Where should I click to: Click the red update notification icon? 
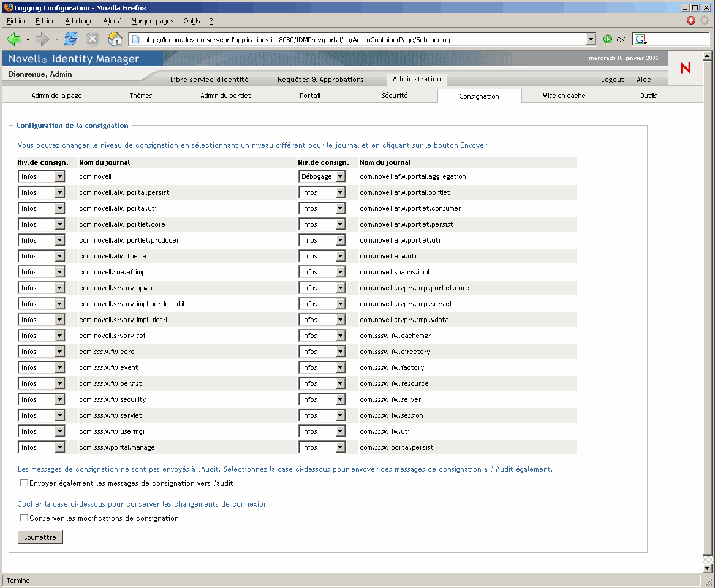point(691,20)
